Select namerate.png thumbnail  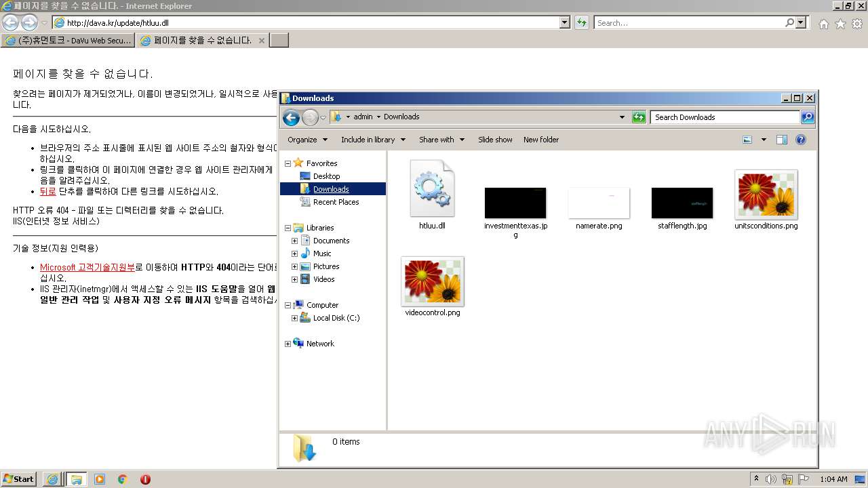[599, 203]
